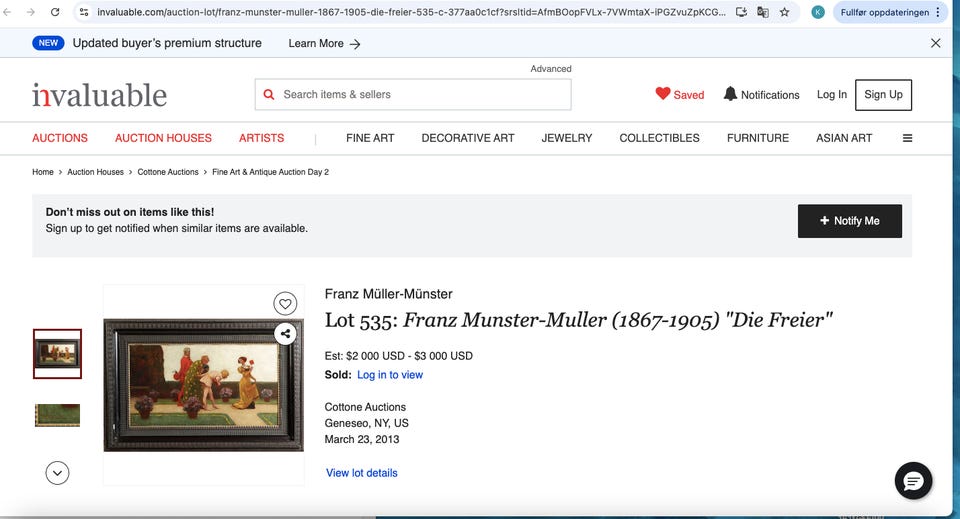The image size is (960, 519).
Task: Go to Invaluable home via the logo
Action: (x=99, y=95)
